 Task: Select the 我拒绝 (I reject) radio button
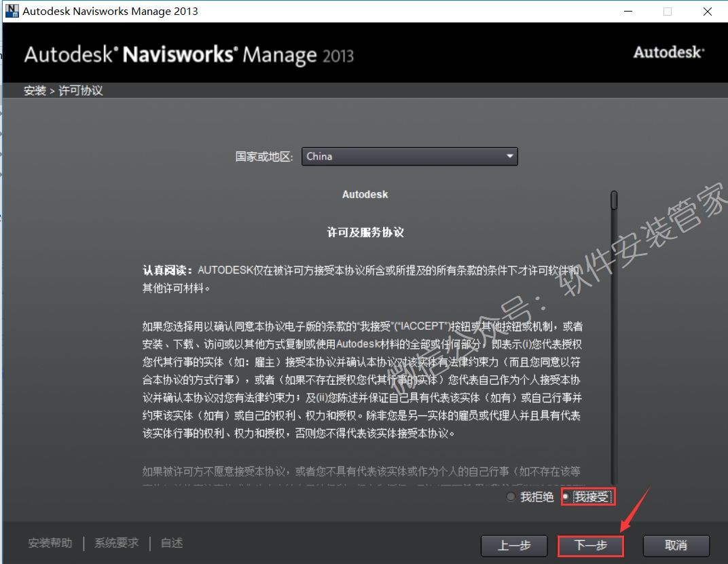(x=511, y=497)
